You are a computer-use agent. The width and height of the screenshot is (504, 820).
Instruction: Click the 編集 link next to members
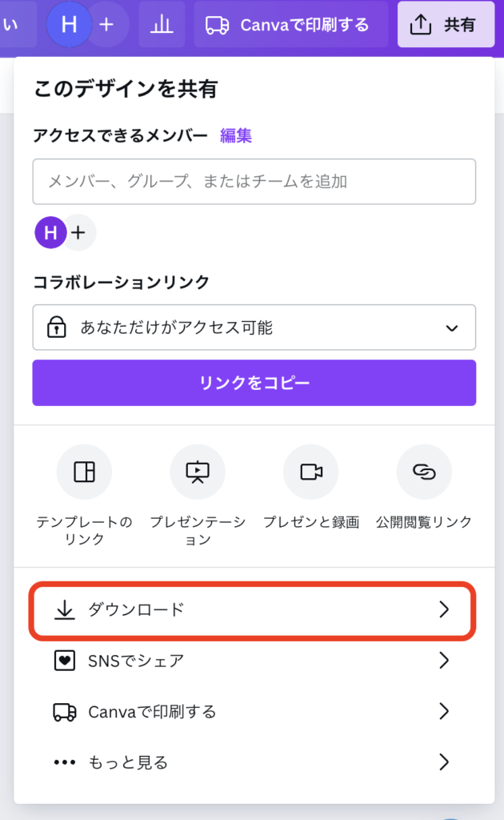coord(236,136)
